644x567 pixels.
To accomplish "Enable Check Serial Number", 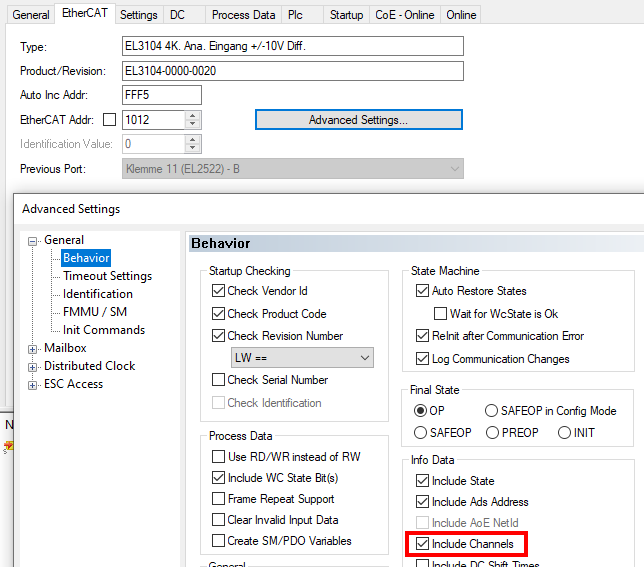I will click(x=218, y=379).
